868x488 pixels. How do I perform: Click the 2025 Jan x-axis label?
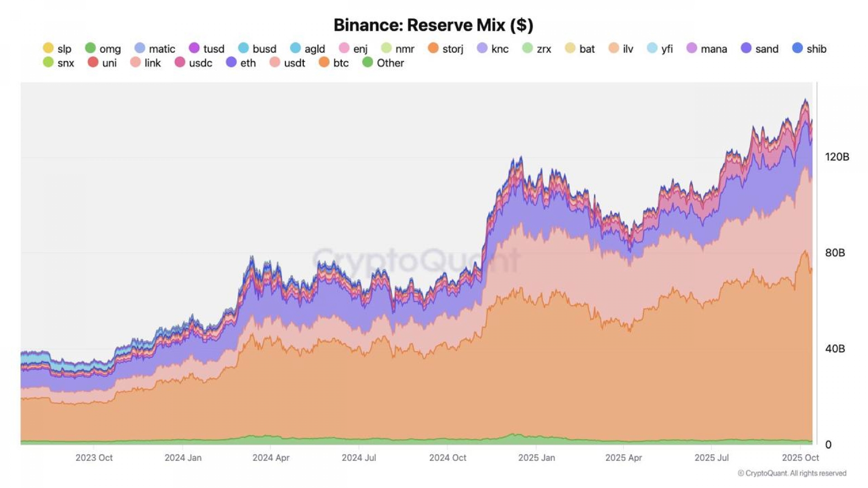coord(537,458)
